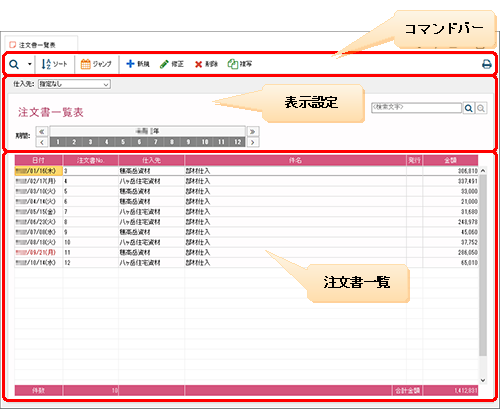Open the dropdown arrow beside search icon
This screenshot has height=409, width=500.
click(x=30, y=64)
